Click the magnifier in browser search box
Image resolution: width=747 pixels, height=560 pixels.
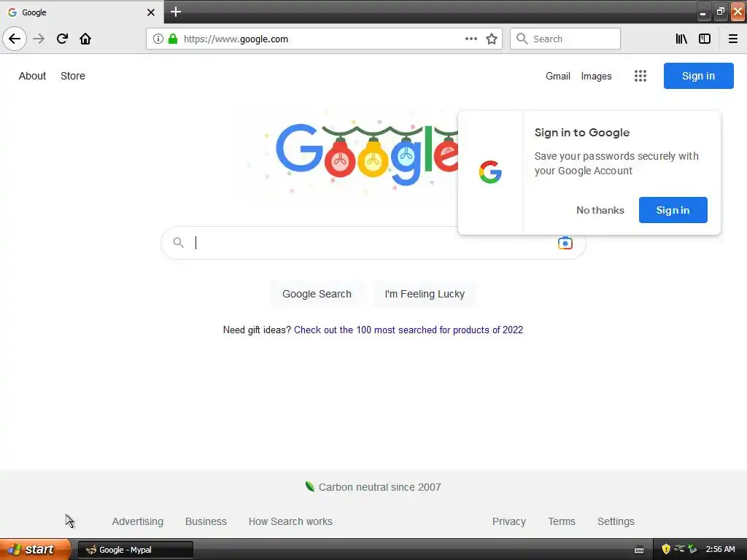(x=522, y=39)
